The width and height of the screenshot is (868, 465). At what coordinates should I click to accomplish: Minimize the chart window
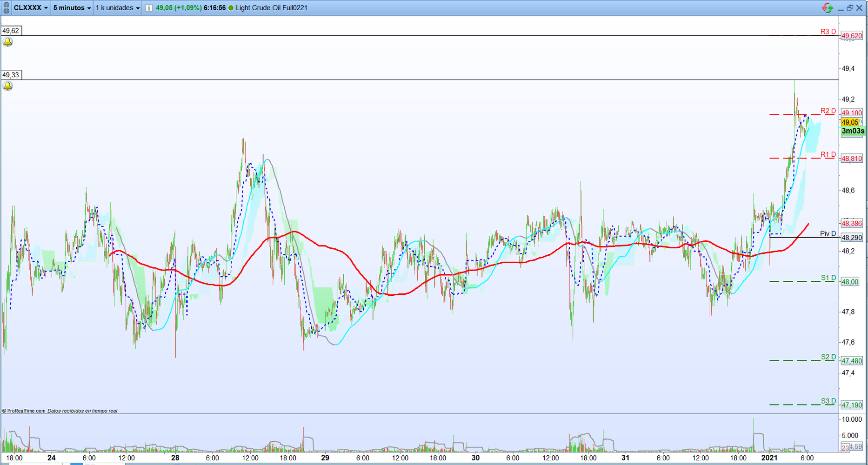(841, 8)
